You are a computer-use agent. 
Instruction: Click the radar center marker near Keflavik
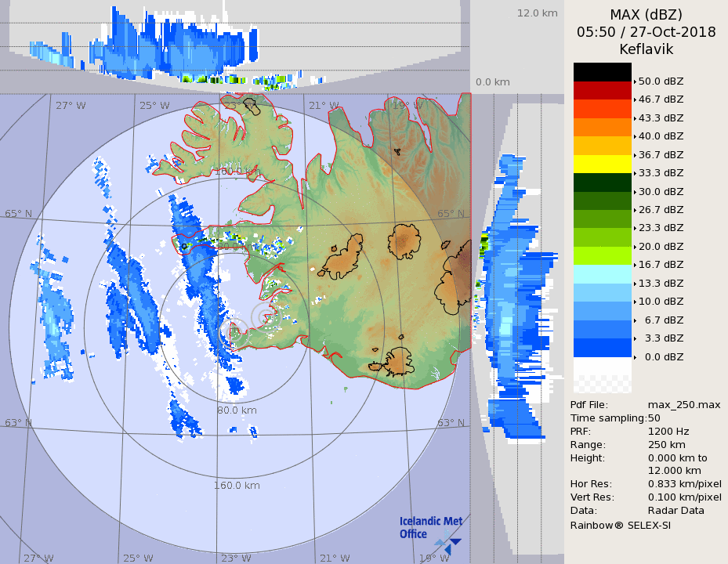pyautogui.click(x=266, y=316)
